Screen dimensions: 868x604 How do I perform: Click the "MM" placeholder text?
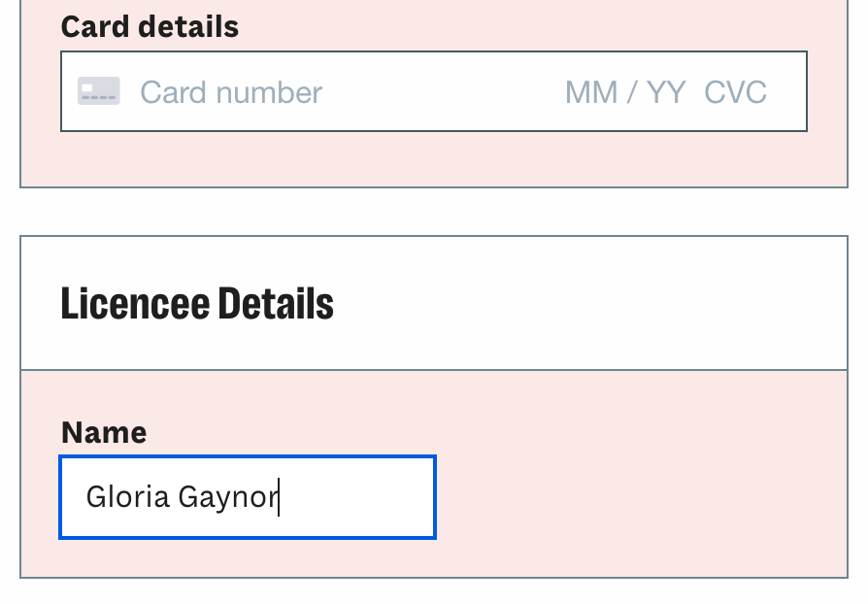click(591, 92)
